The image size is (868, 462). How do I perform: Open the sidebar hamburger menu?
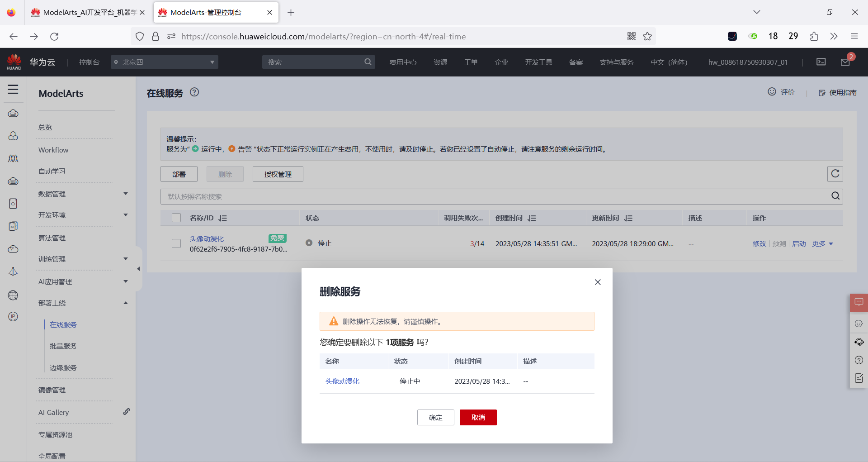click(13, 89)
